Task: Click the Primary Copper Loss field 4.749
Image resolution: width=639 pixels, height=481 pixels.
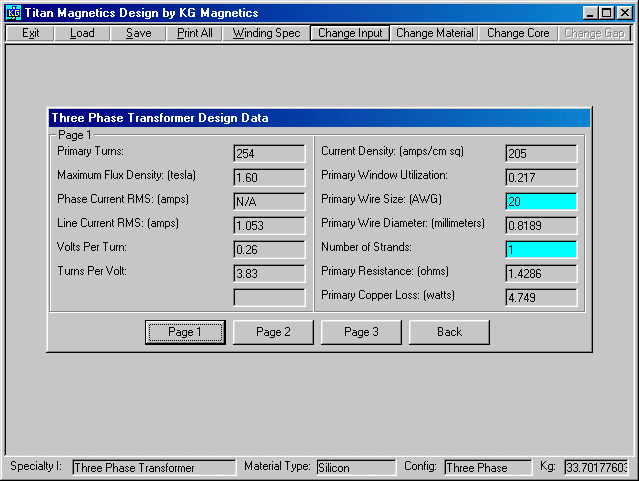Action: [x=541, y=298]
